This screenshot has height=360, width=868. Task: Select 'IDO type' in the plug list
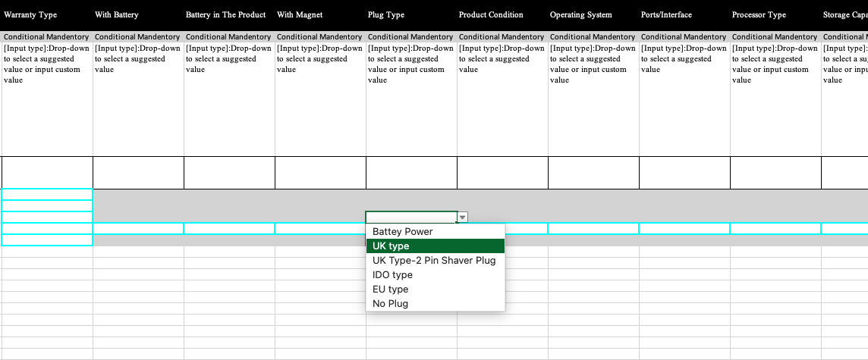pyautogui.click(x=392, y=275)
